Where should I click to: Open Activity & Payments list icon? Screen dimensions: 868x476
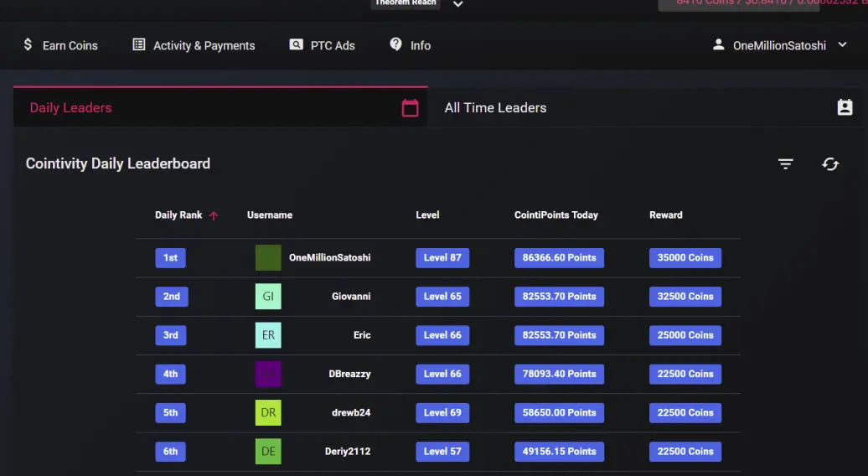click(x=139, y=44)
